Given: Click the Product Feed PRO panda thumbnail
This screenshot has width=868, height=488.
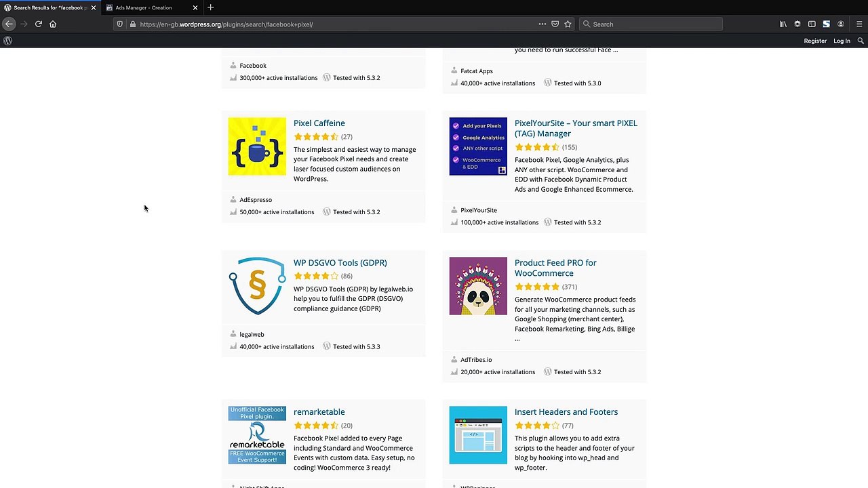Looking at the screenshot, I should pyautogui.click(x=478, y=286).
